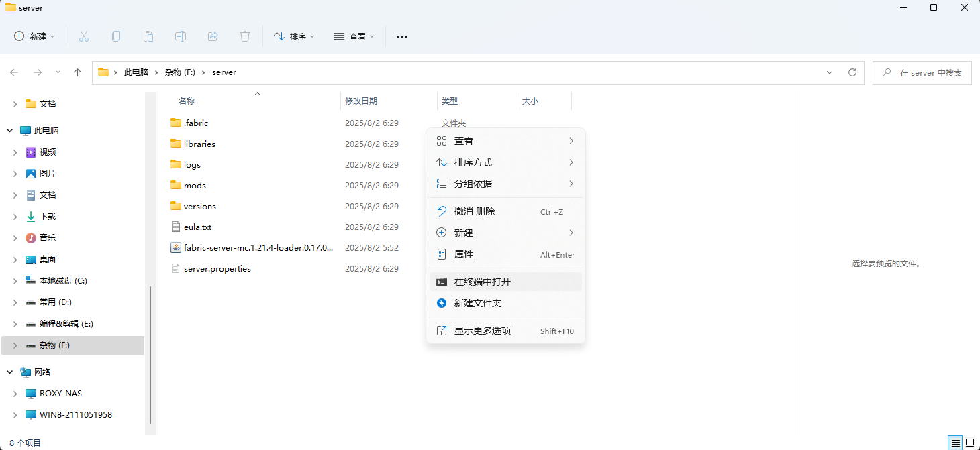This screenshot has width=980, height=450.
Task: Click the 查看 toolbar button
Action: pyautogui.click(x=354, y=36)
